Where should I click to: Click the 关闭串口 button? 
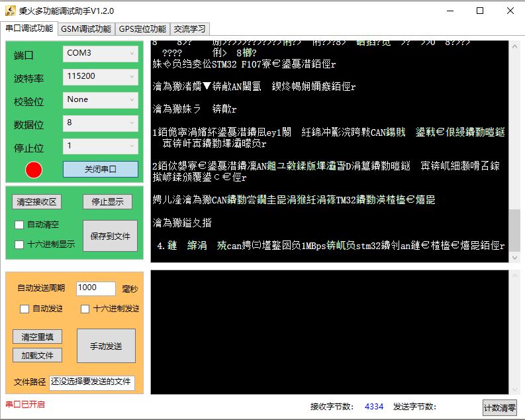[101, 169]
